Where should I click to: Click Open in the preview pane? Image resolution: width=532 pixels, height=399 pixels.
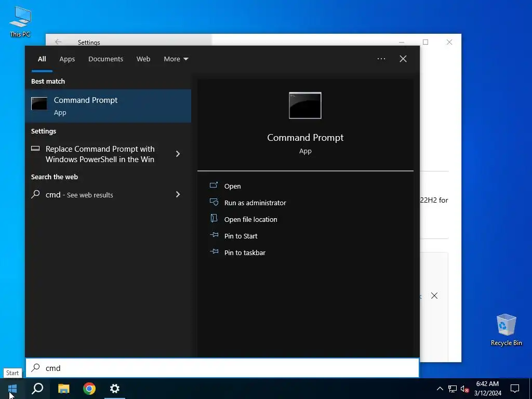(232, 187)
